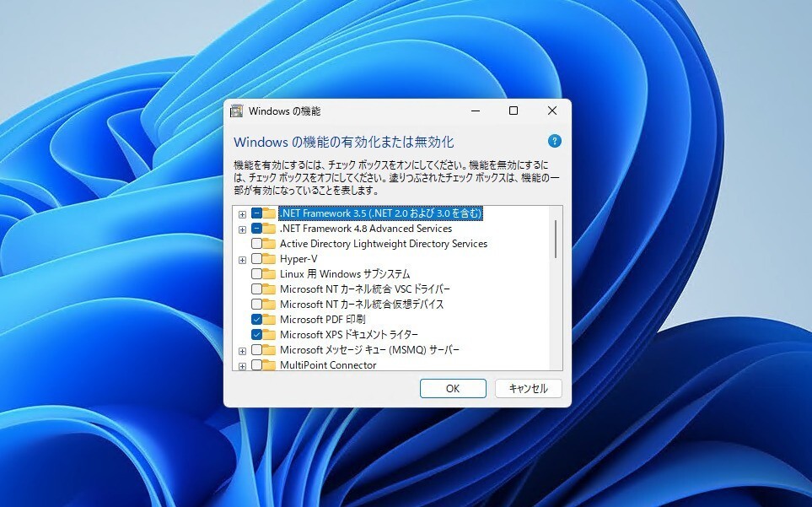812x507 pixels.
Task: Enable the MultiPoint Connector checkbox
Action: click(256, 364)
